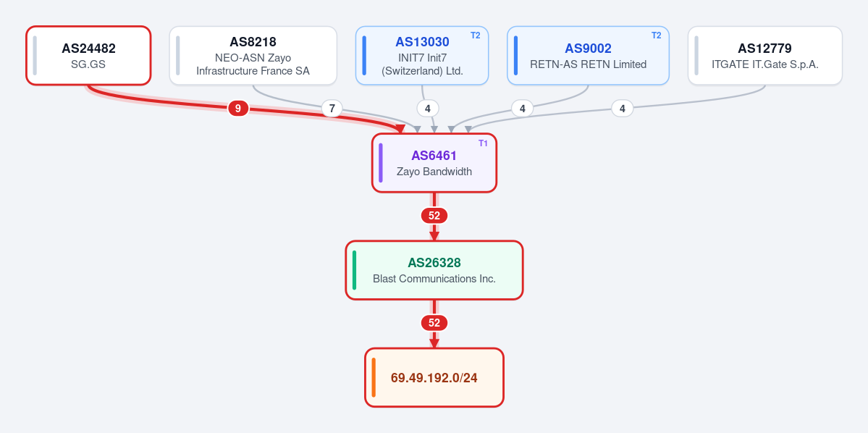868x433 pixels.
Task: Open the AS26328 Blast Communications node
Action: 434,270
